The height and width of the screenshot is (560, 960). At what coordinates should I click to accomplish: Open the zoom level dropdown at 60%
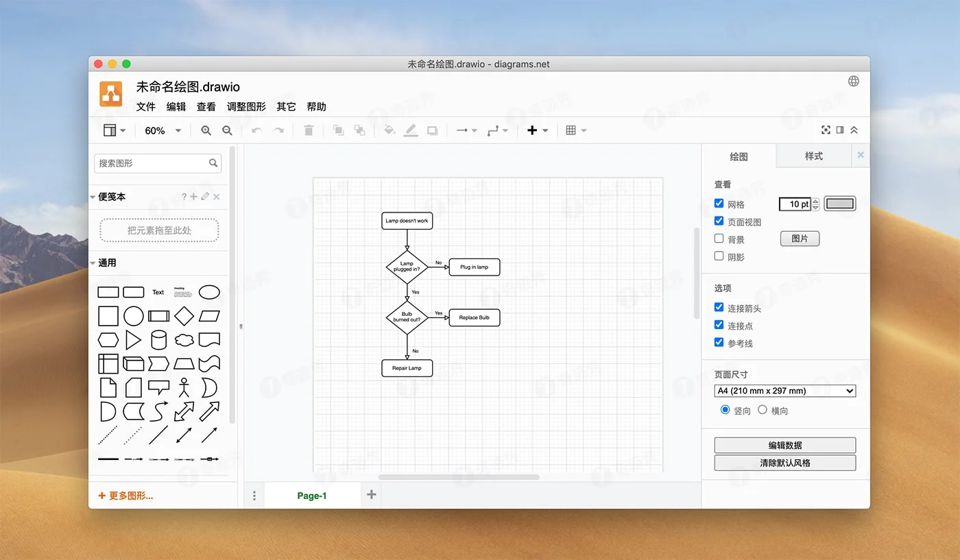[x=163, y=130]
